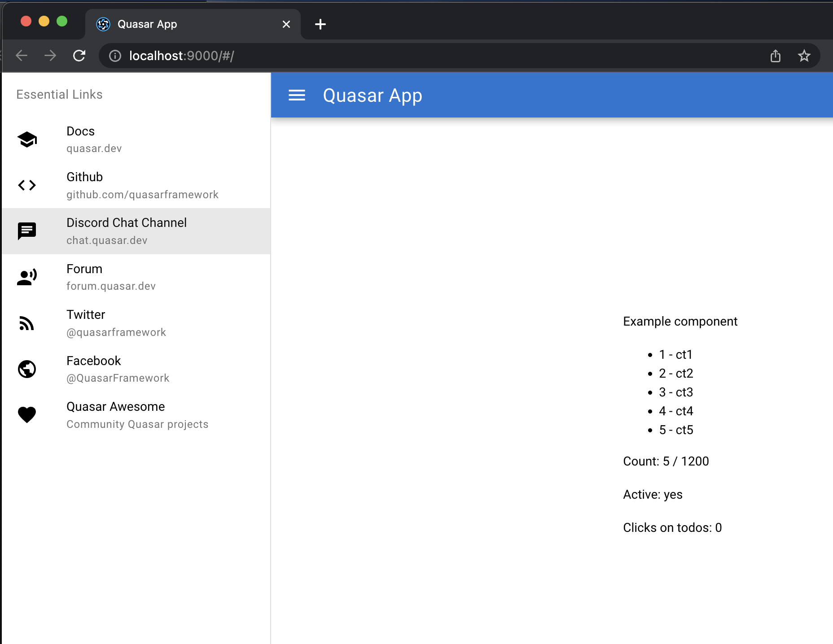Viewport: 833px width, 644px height.
Task: Click todo item '3 - ct3'
Action: pyautogui.click(x=676, y=392)
